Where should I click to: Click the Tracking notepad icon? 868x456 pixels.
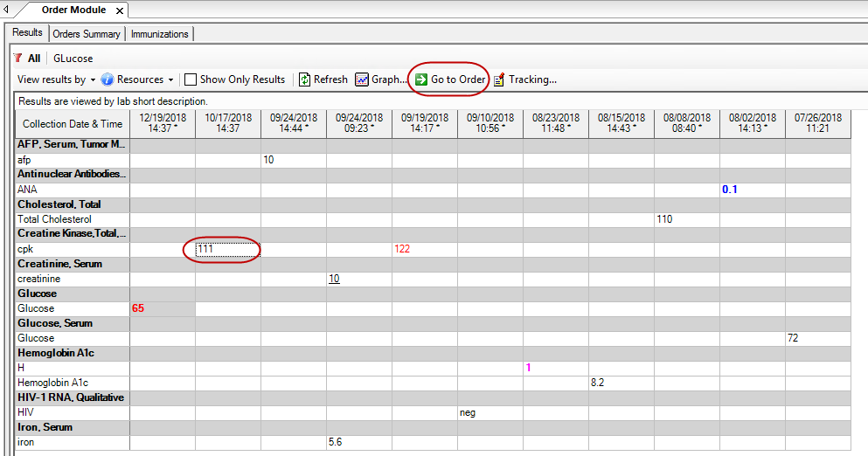(499, 79)
